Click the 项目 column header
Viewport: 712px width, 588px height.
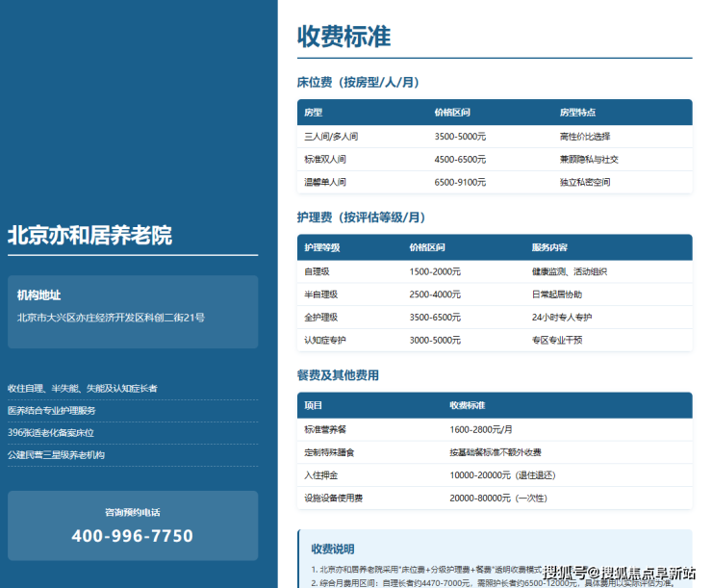click(x=314, y=405)
